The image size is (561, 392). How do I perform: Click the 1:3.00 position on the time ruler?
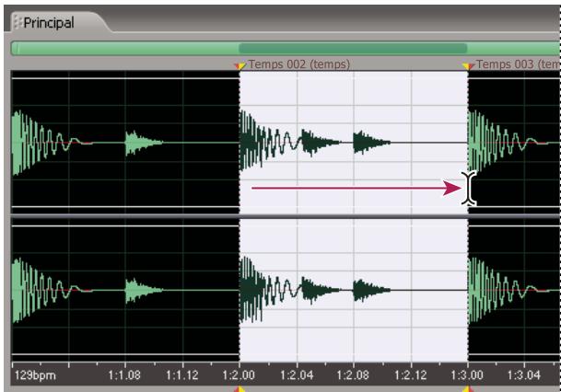pyautogui.click(x=467, y=375)
